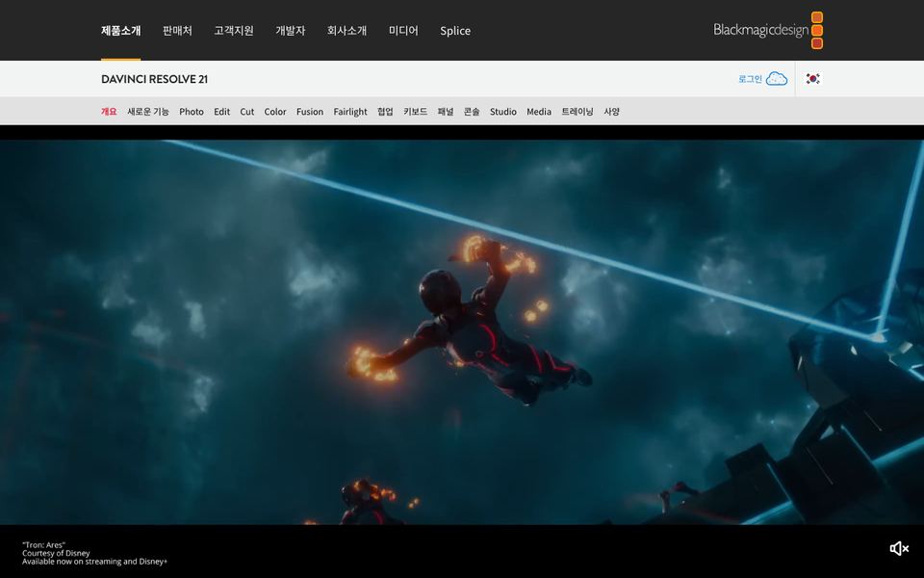Click the 로그인 link
The width and height of the screenshot is (924, 578).
pos(750,79)
